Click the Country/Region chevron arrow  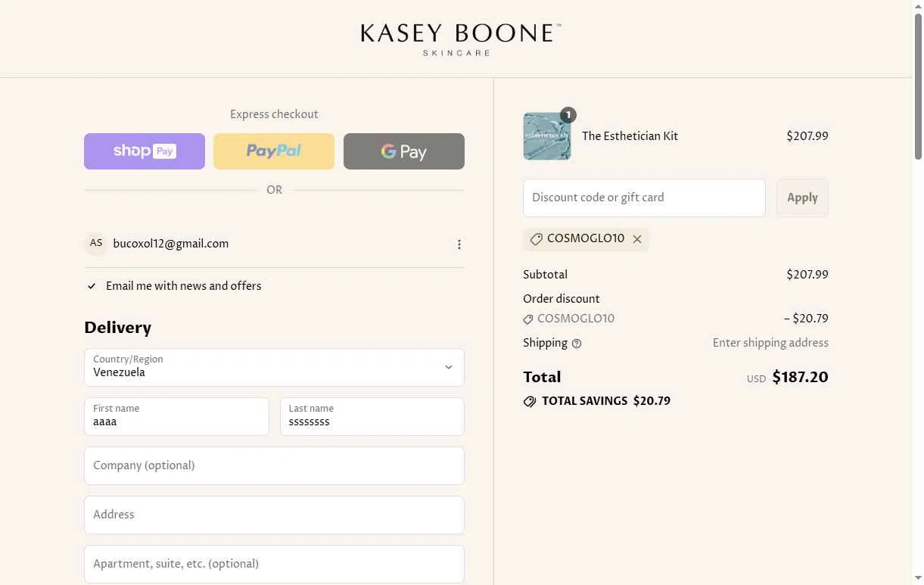(448, 367)
